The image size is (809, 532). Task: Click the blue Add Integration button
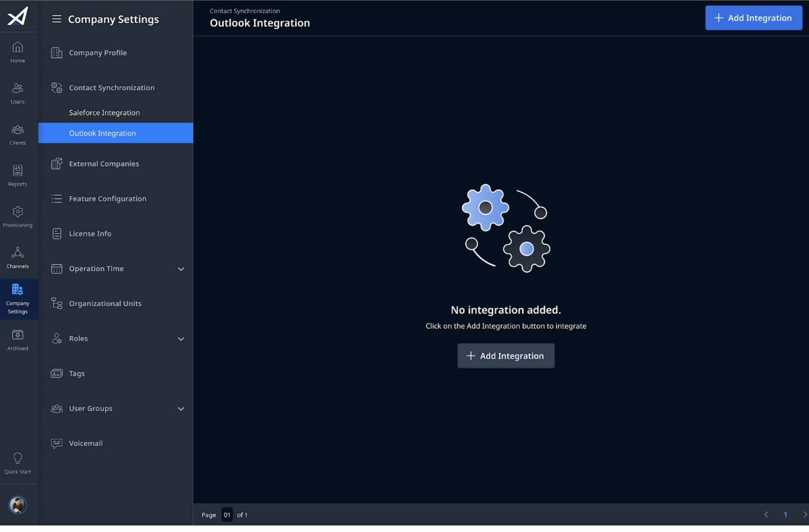click(x=753, y=18)
